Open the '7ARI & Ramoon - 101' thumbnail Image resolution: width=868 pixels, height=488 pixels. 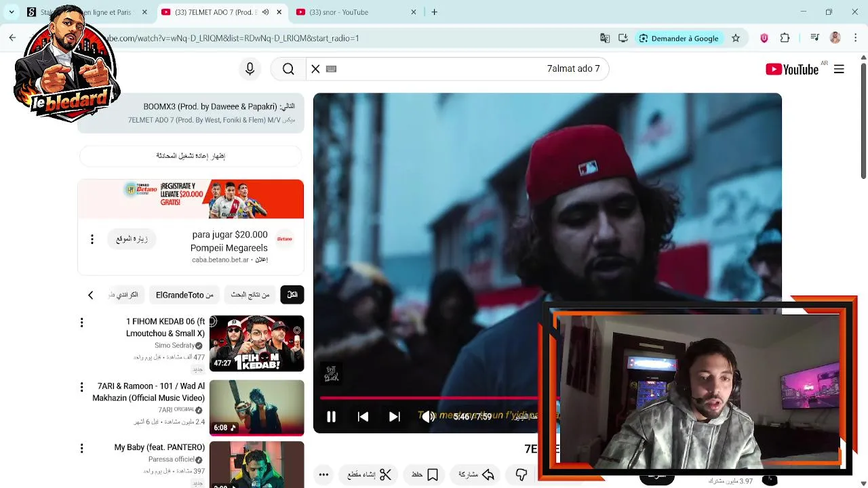[256, 407]
